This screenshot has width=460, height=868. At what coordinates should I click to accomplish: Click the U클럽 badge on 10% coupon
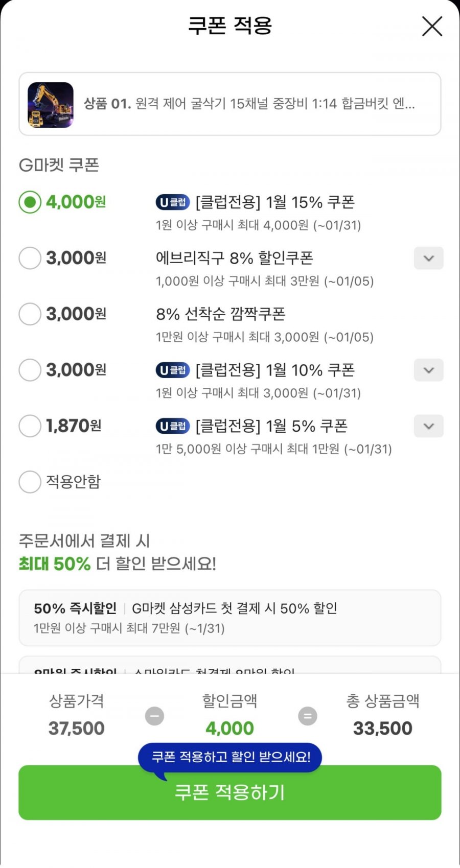(x=173, y=370)
